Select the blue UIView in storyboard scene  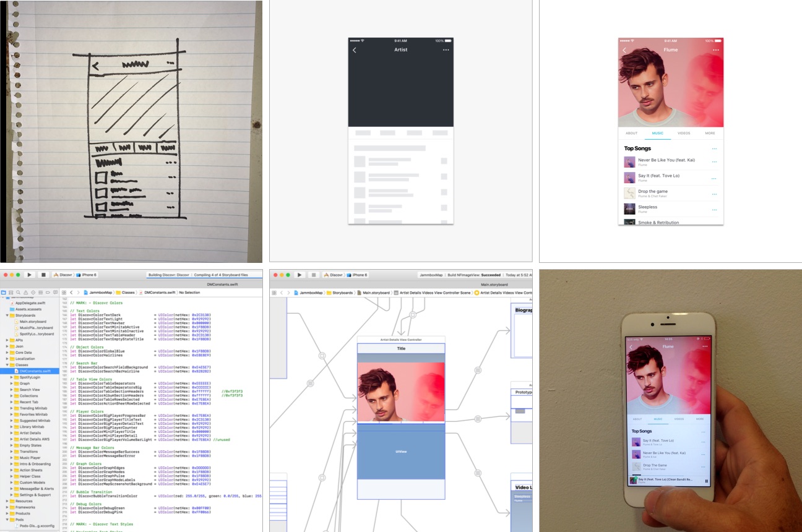click(x=401, y=452)
